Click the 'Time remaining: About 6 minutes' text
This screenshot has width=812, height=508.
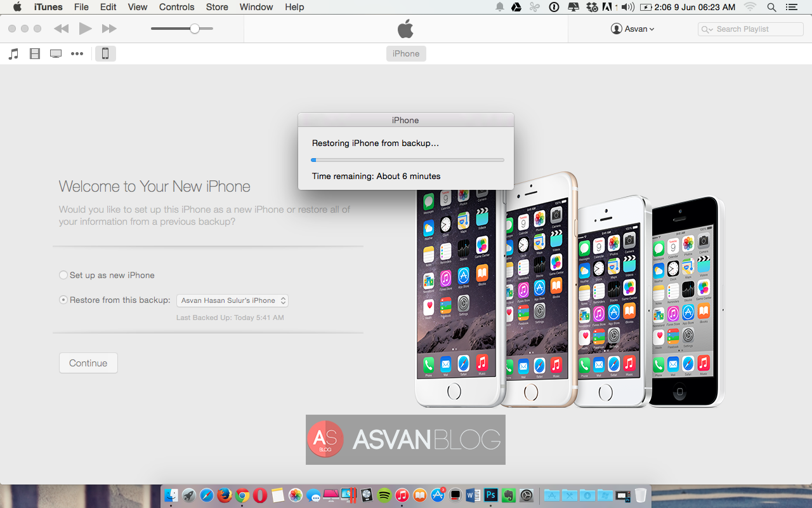pos(376,176)
